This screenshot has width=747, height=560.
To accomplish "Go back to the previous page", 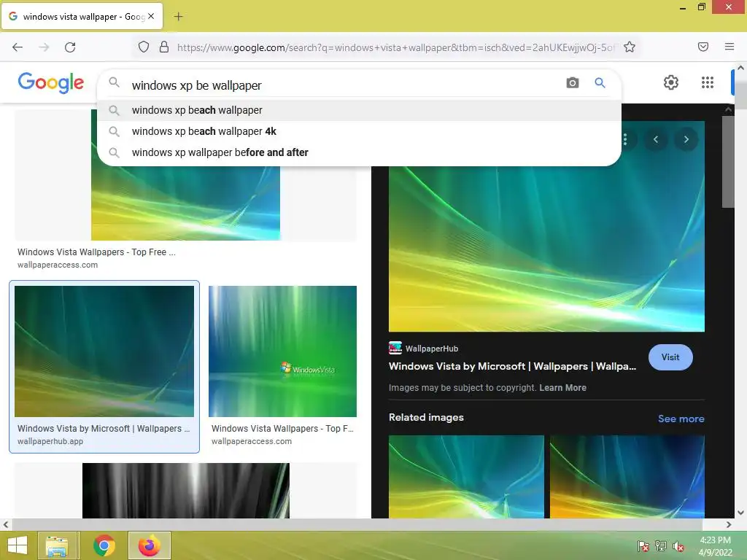I will 18,47.
